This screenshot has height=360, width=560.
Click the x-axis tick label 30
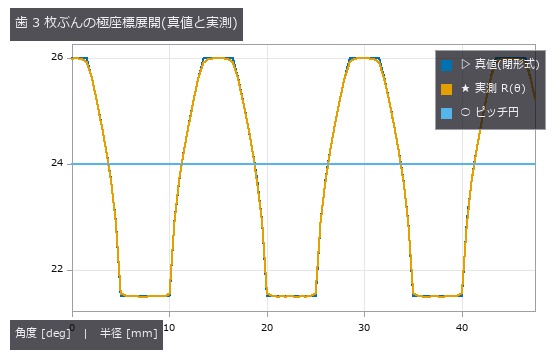point(364,328)
